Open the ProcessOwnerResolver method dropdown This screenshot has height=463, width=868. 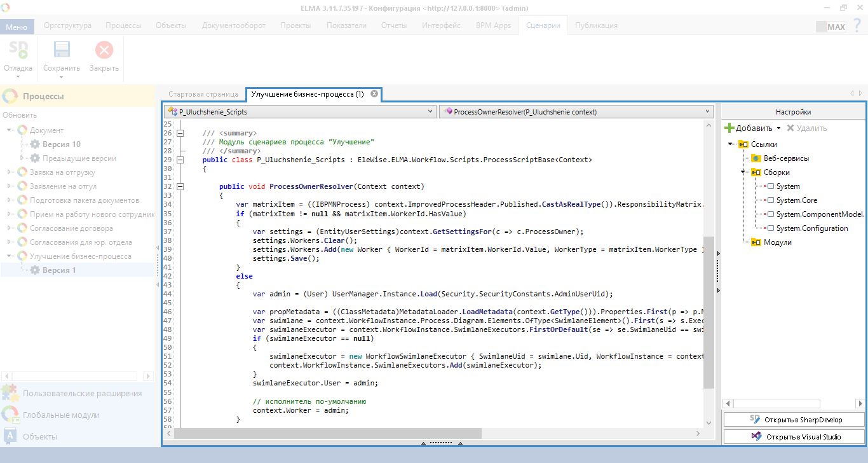click(x=707, y=111)
